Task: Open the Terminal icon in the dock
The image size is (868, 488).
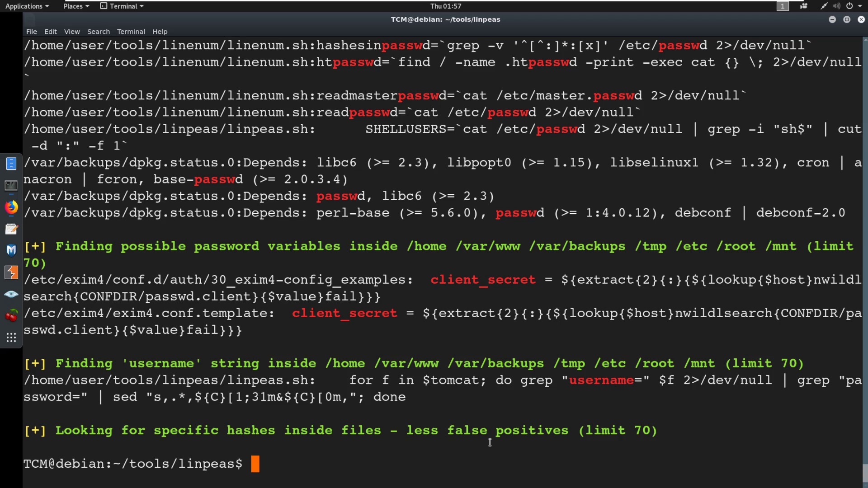Action: coord(11,186)
